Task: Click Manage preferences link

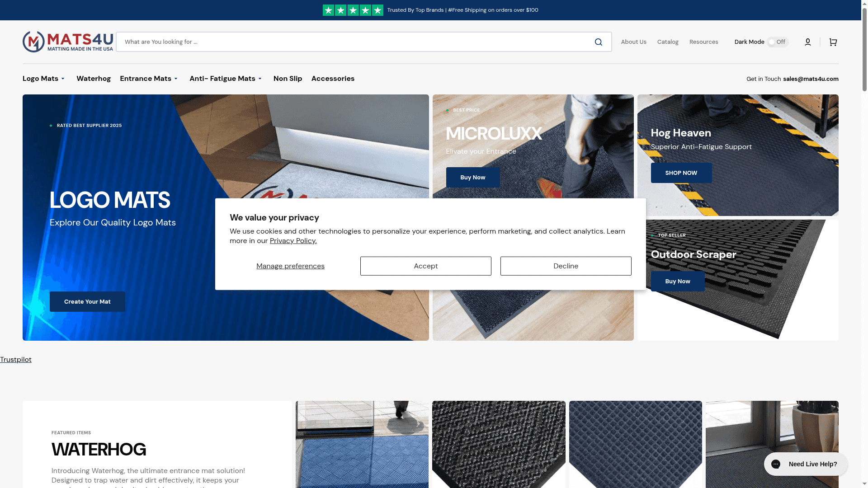Action: (x=290, y=266)
